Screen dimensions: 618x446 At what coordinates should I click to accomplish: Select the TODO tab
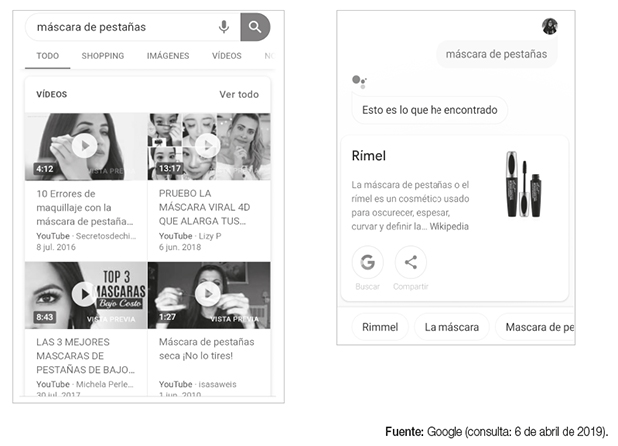pyautogui.click(x=48, y=56)
